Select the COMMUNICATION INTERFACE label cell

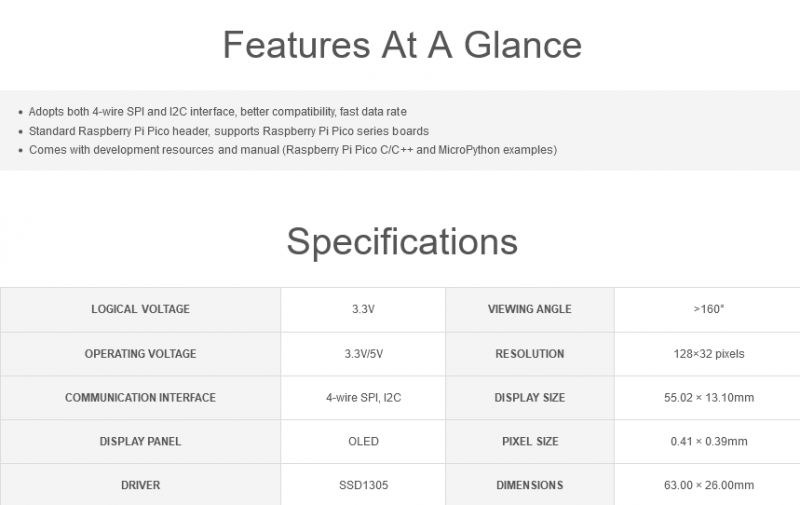point(140,397)
